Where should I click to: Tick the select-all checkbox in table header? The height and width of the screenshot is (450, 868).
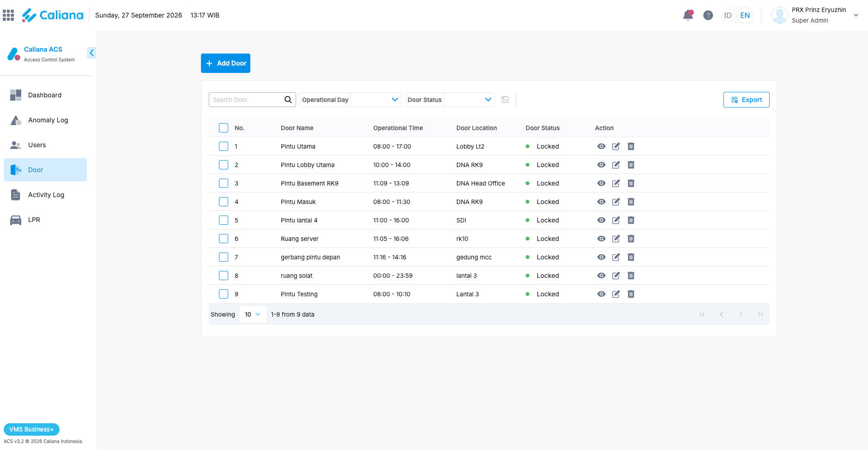pos(224,128)
